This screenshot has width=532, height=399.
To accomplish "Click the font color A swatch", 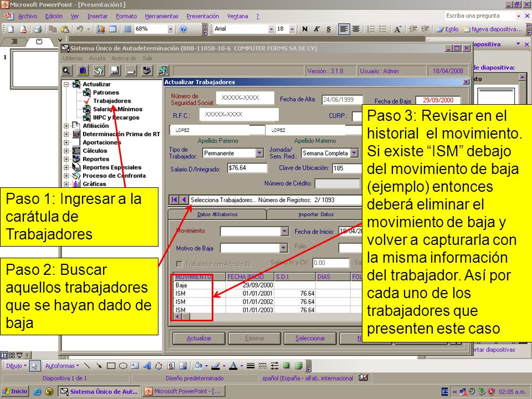I will coord(233,366).
